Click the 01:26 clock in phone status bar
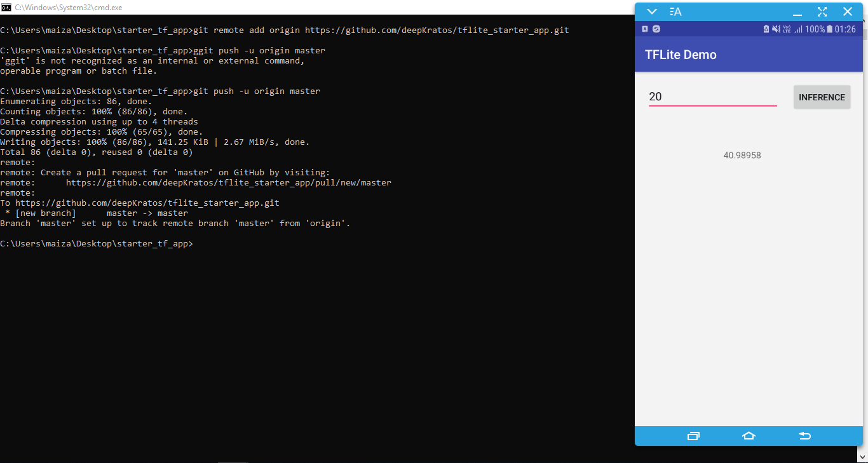The width and height of the screenshot is (868, 463). (845, 29)
